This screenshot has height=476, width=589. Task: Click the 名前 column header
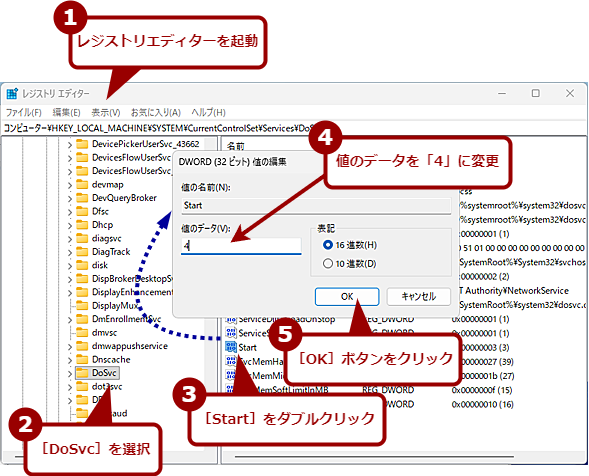click(x=236, y=146)
